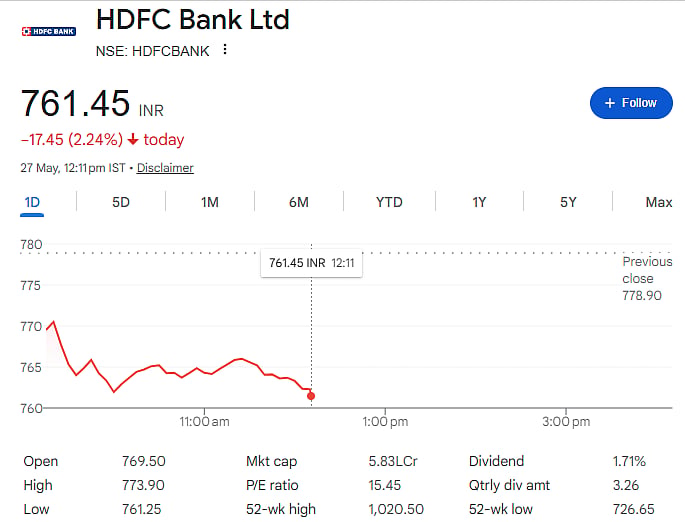The height and width of the screenshot is (522, 685).
Task: Switch to the 5D chart range
Action: coord(121,202)
